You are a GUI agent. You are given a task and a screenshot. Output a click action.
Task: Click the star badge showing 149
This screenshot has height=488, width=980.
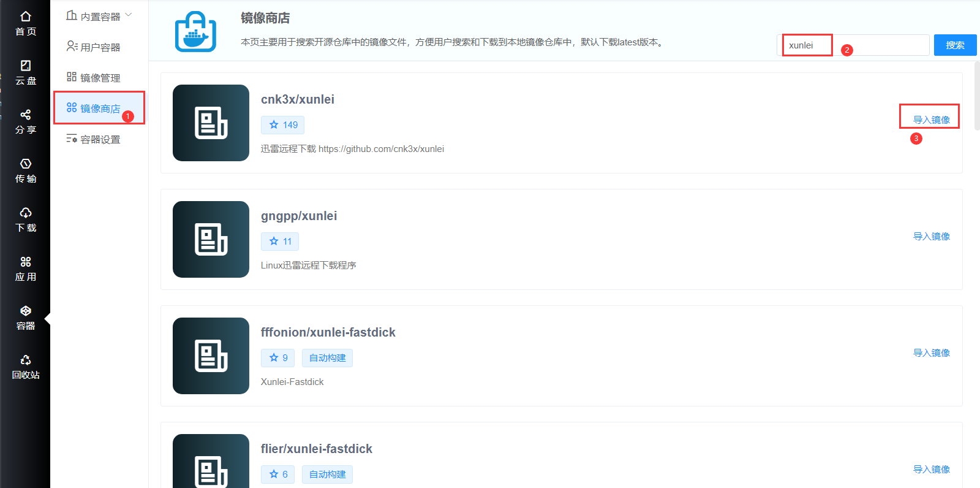283,125
